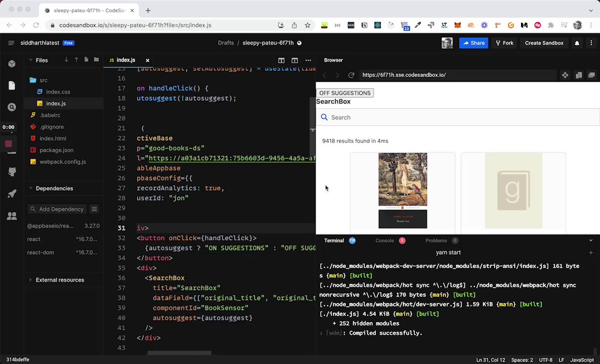Click the Share button
600x364 pixels.
pyautogui.click(x=474, y=43)
